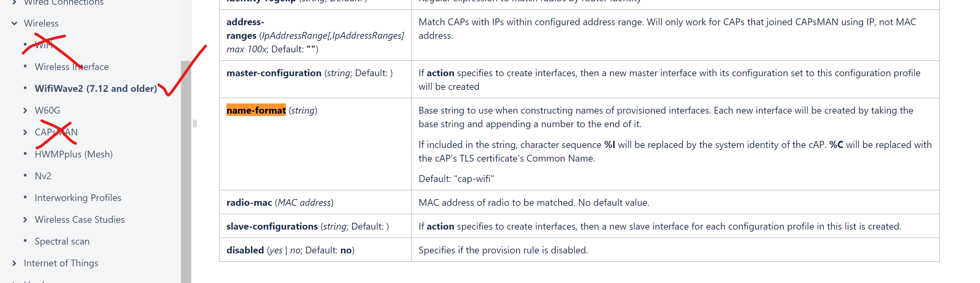Open the Spectral scan page
Screen dimensions: 980x283
[62, 242]
